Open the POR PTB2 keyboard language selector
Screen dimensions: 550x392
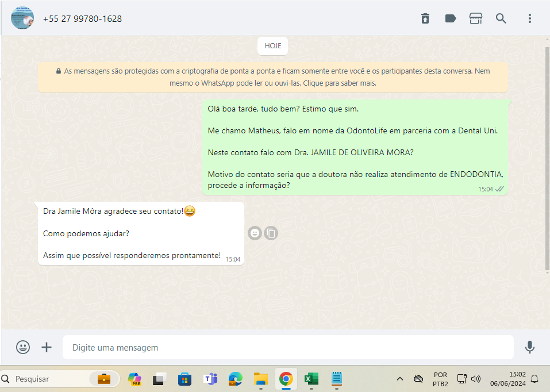pyautogui.click(x=440, y=379)
